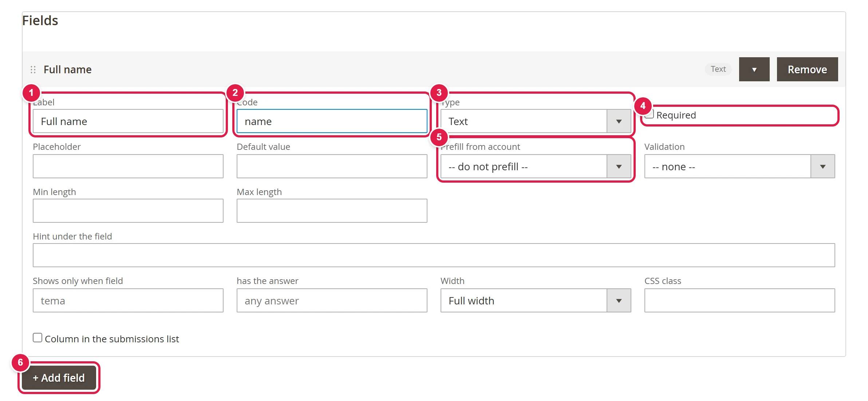Click the Fields section heading
The image size is (868, 401).
coord(40,20)
